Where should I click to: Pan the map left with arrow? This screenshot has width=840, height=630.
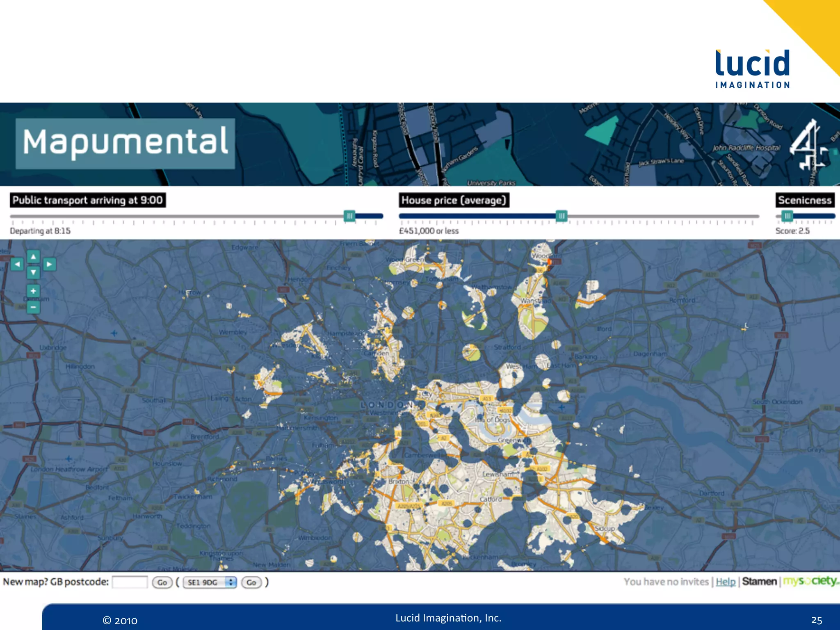[17, 265]
